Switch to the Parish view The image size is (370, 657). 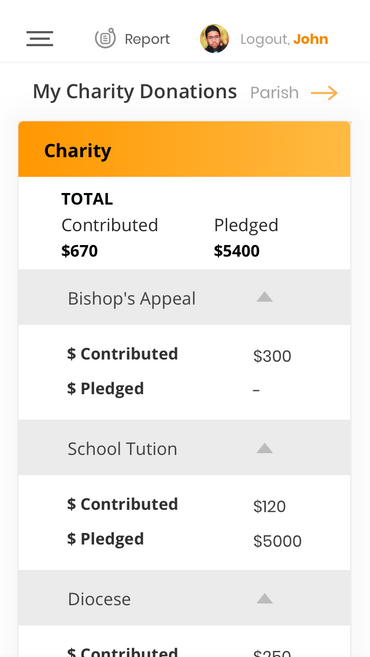pos(274,93)
